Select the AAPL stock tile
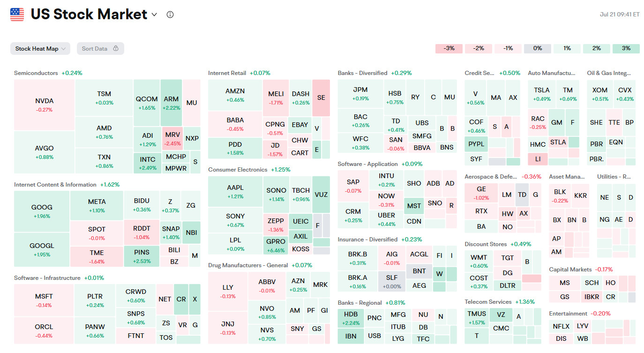The height and width of the screenshot is (353, 644). [235, 191]
